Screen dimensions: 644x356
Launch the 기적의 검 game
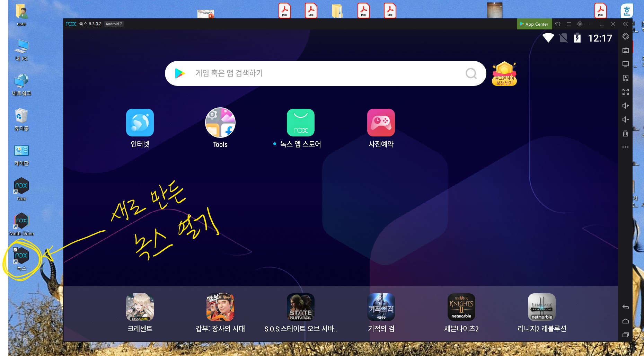pyautogui.click(x=381, y=307)
